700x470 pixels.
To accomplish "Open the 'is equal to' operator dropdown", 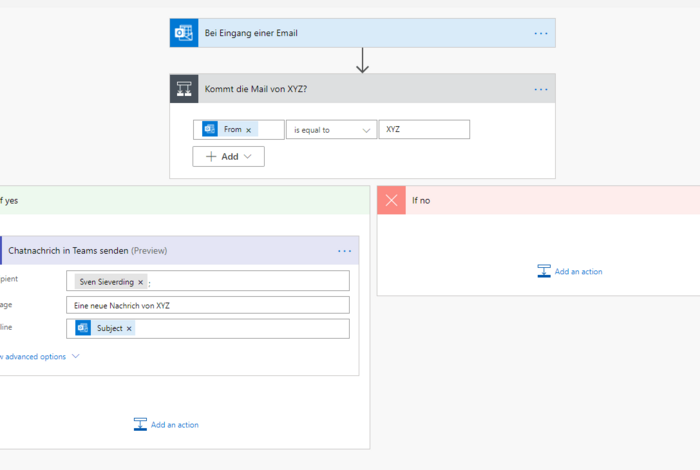I will point(331,130).
